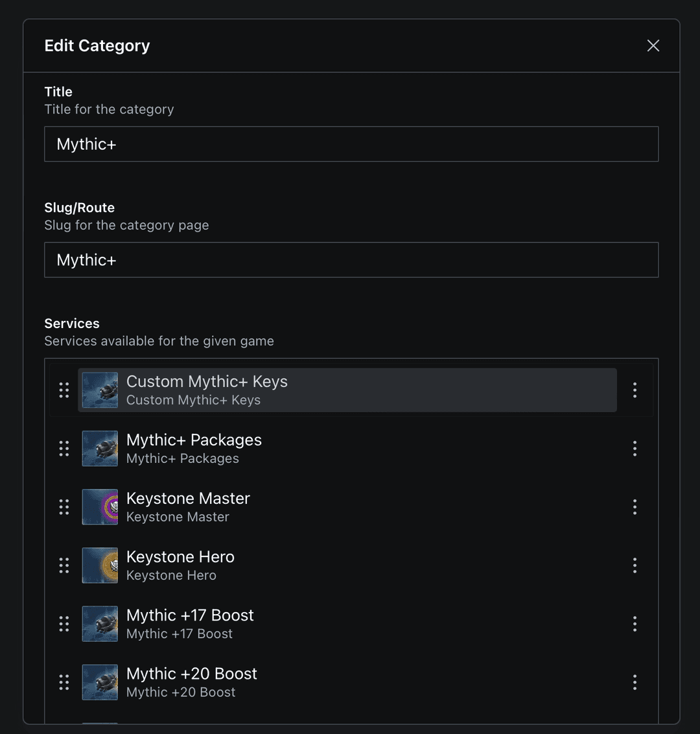Select the Mythic+ Packages service row
Image resolution: width=700 pixels, height=734 pixels.
pos(350,448)
